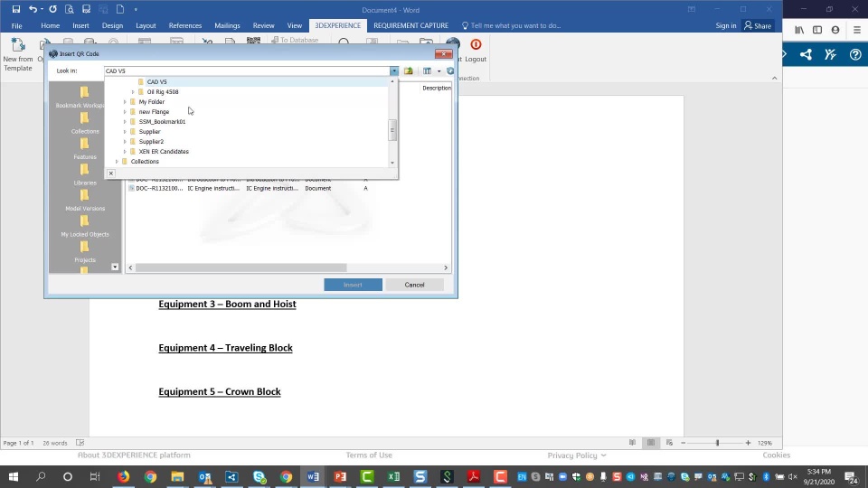Click the Insert button in dialog
The image size is (868, 488).
(x=353, y=285)
